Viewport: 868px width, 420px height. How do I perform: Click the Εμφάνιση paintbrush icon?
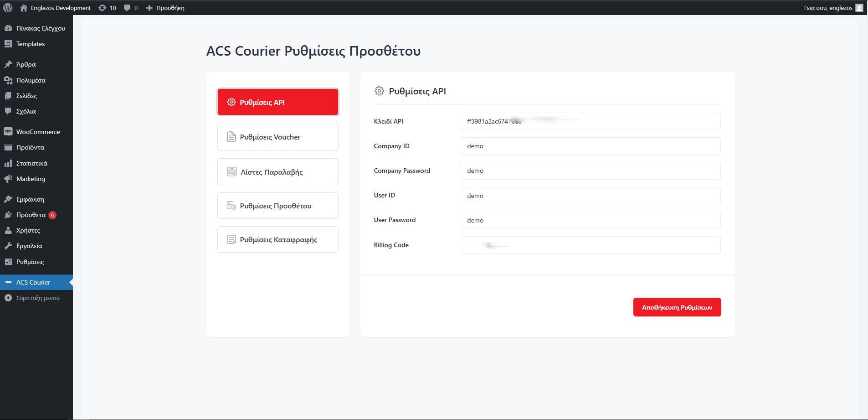click(x=8, y=199)
